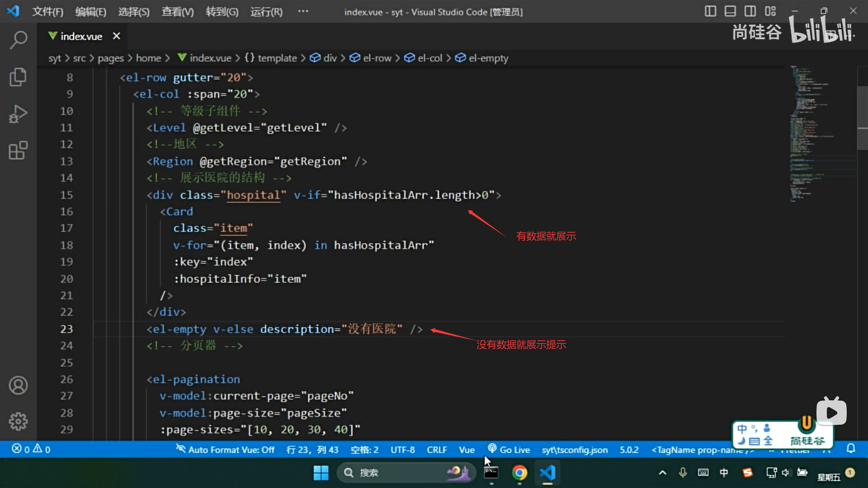
Task: Open the Explorer files icon
Action: 18,77
